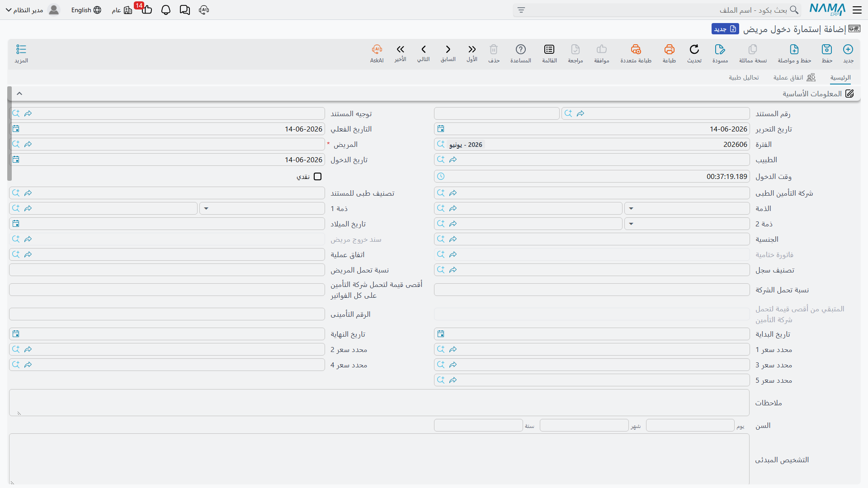The image size is (868, 488).
Task: Click the التشخيص المبدئى text area
Action: click(379, 459)
